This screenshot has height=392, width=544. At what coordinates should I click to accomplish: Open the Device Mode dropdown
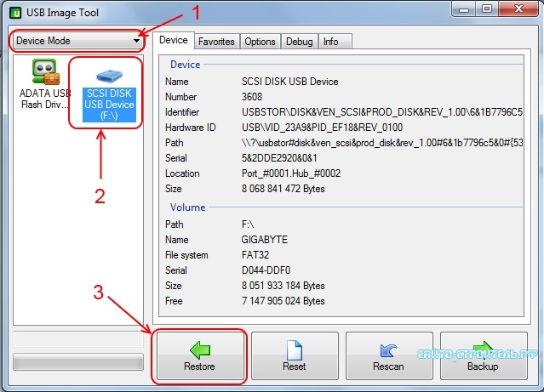click(77, 41)
